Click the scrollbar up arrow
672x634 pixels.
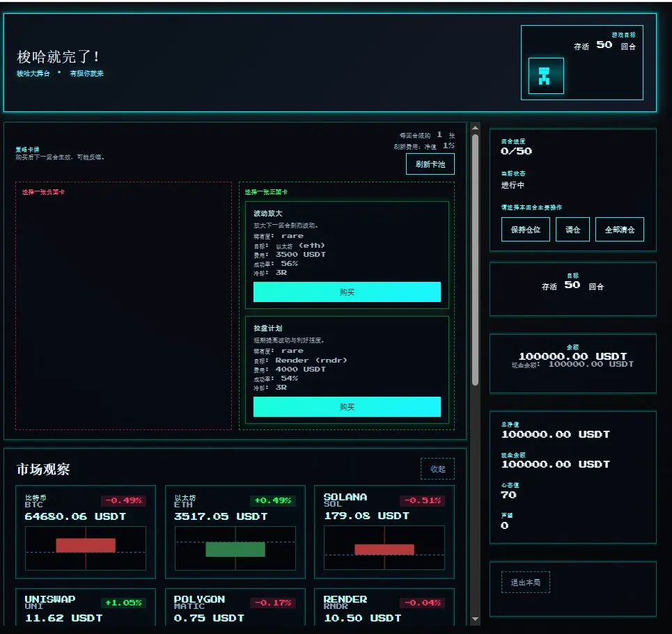tap(475, 127)
